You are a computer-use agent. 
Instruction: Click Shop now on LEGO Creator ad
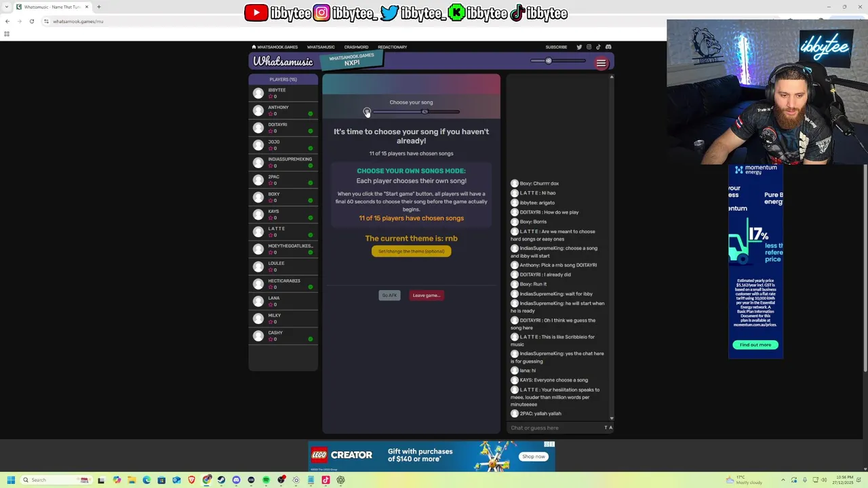coord(533,456)
